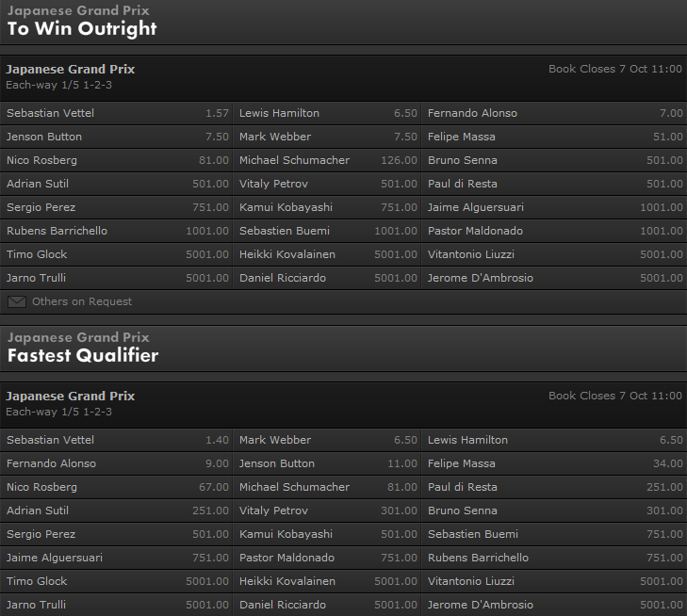Select Timo Glock fastest qualifier at 5001.00
Viewport: 687px width, 616px height.
pyautogui.click(x=116, y=582)
